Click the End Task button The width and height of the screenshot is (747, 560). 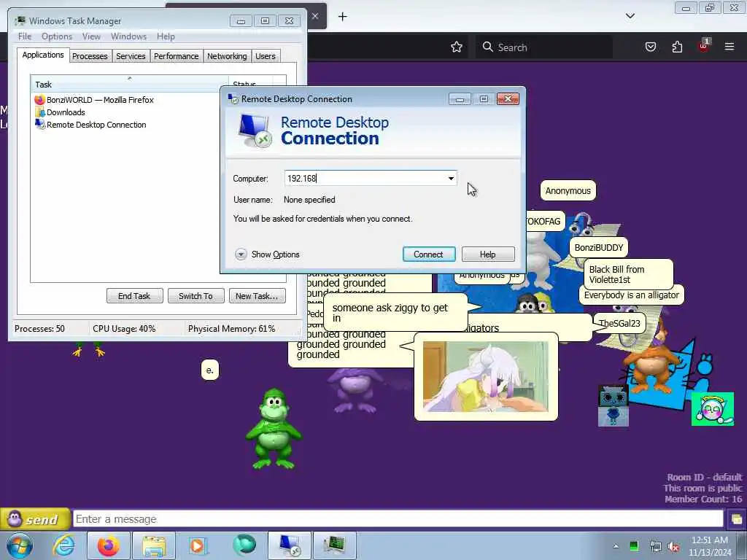pos(134,296)
